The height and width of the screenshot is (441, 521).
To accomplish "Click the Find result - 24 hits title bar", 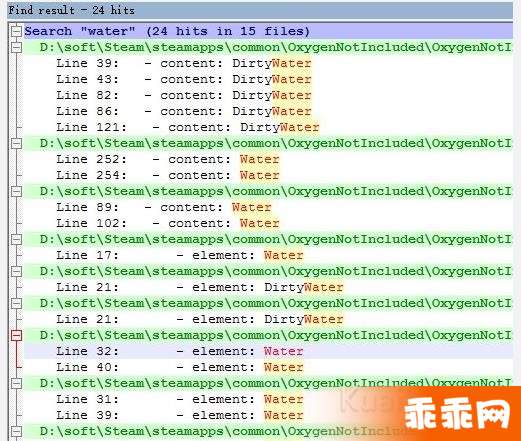I will pos(260,10).
